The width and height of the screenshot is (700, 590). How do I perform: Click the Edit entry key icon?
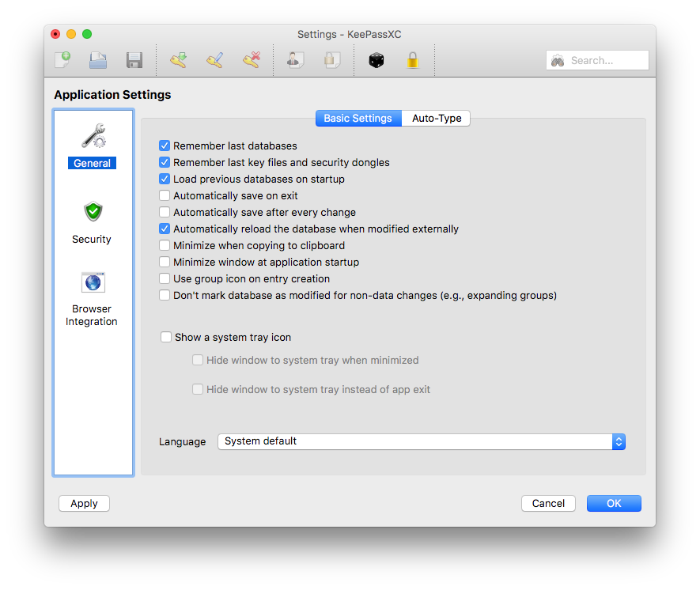click(x=214, y=60)
